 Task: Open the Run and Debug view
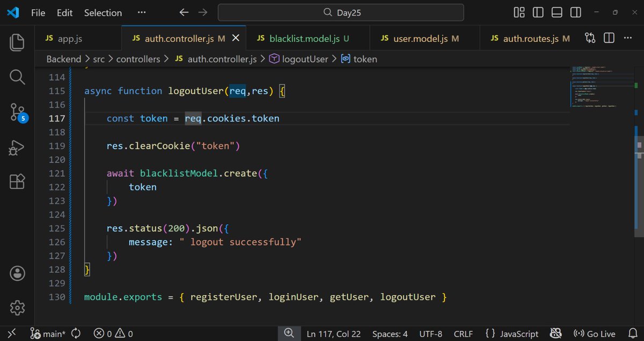(17, 147)
